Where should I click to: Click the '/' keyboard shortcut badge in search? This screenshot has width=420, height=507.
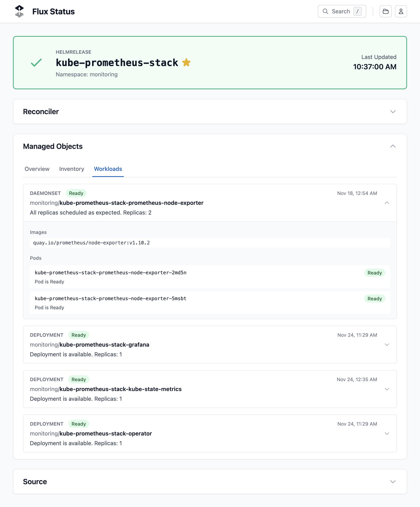click(357, 11)
